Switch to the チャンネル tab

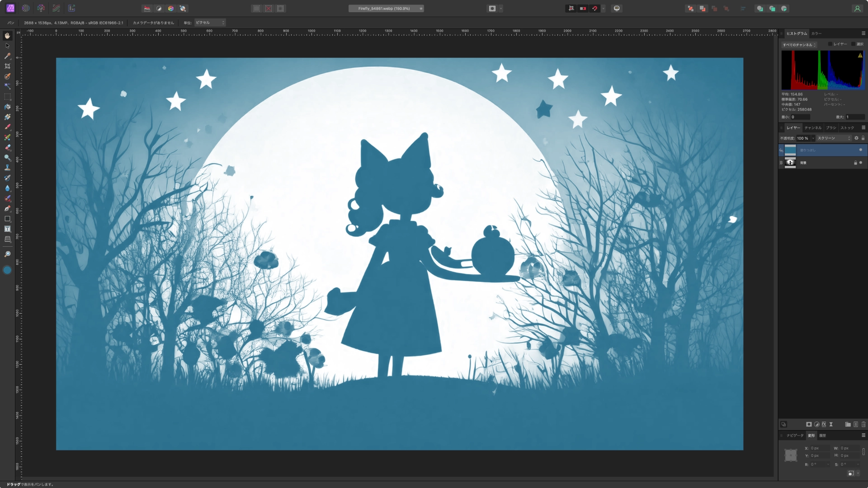pyautogui.click(x=812, y=128)
